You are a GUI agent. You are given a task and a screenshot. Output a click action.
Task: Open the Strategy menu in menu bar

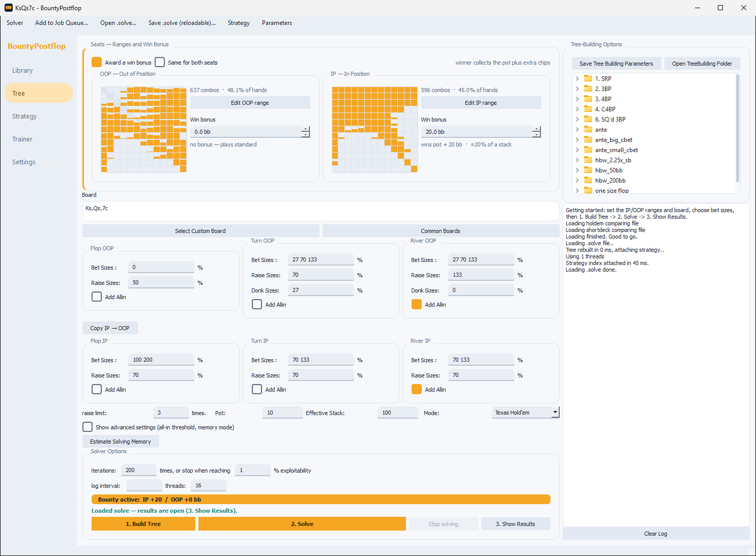(239, 23)
